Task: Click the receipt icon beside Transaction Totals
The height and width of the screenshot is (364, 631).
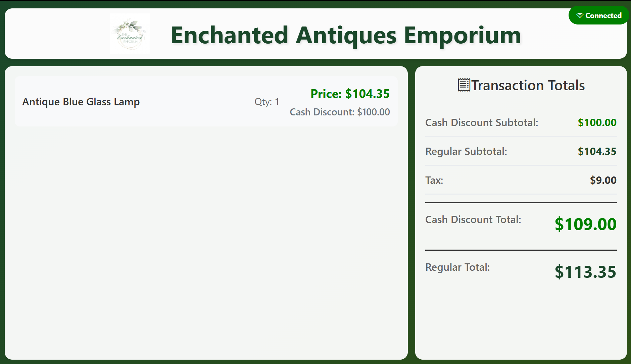Action: (x=464, y=85)
